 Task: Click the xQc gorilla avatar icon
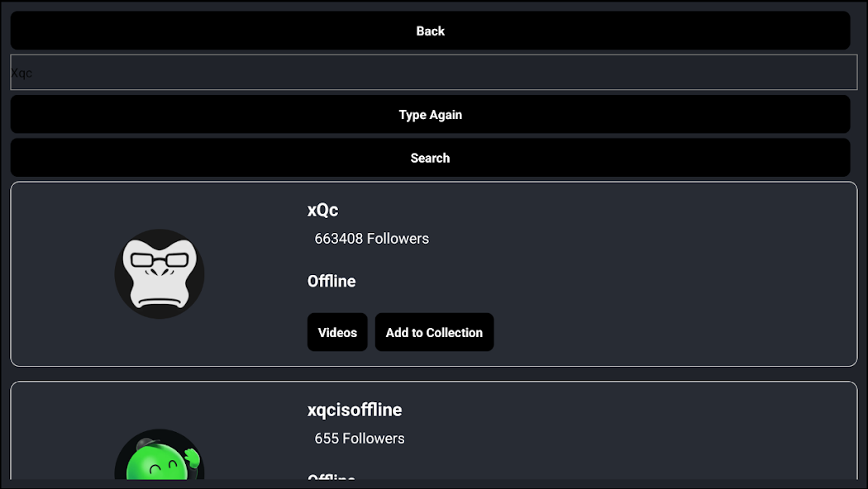(160, 273)
